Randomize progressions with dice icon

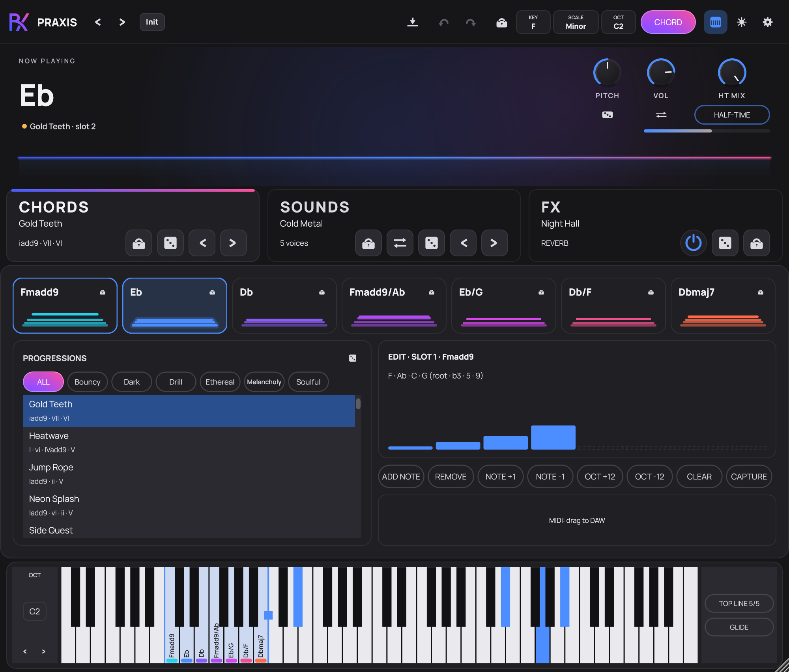tap(353, 358)
